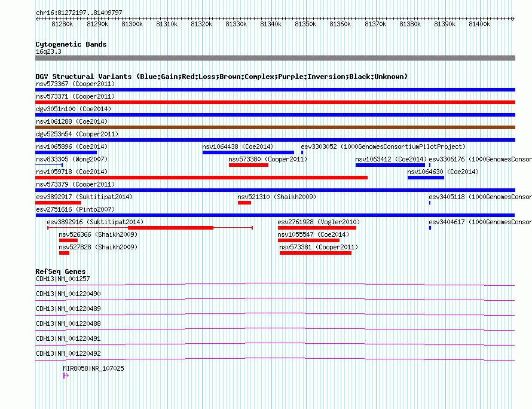Viewport: 532px width, 409px height.
Task: Click the thick red segment of esv3892916
Action: [171, 228]
